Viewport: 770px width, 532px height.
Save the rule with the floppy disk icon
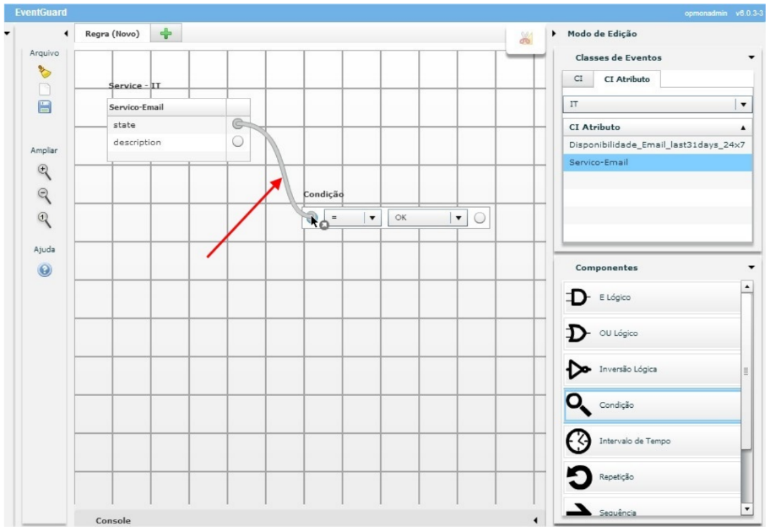[x=45, y=106]
